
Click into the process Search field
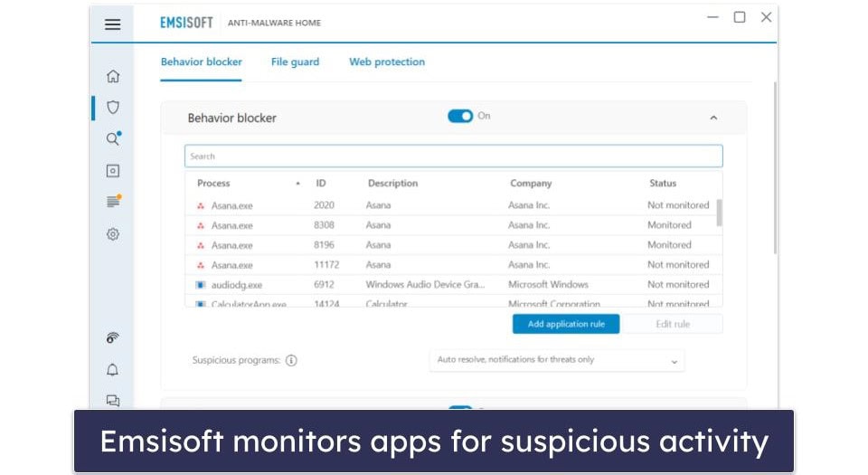[x=453, y=157]
